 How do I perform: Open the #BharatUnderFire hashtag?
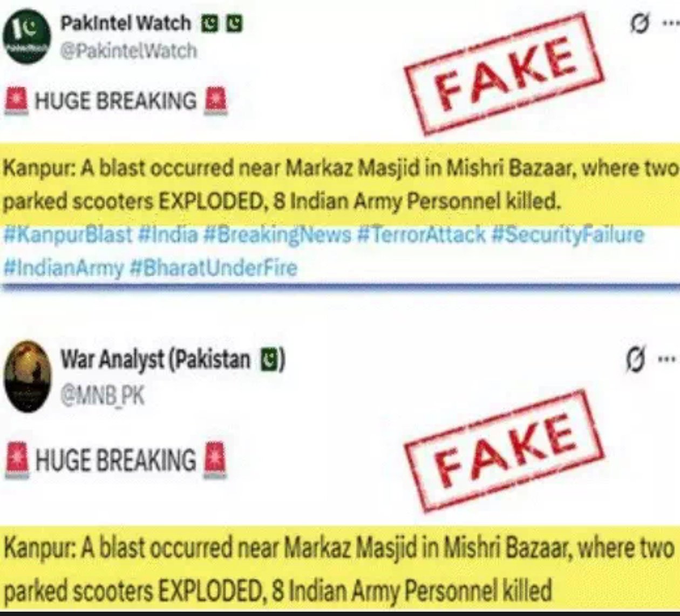pos(214,268)
